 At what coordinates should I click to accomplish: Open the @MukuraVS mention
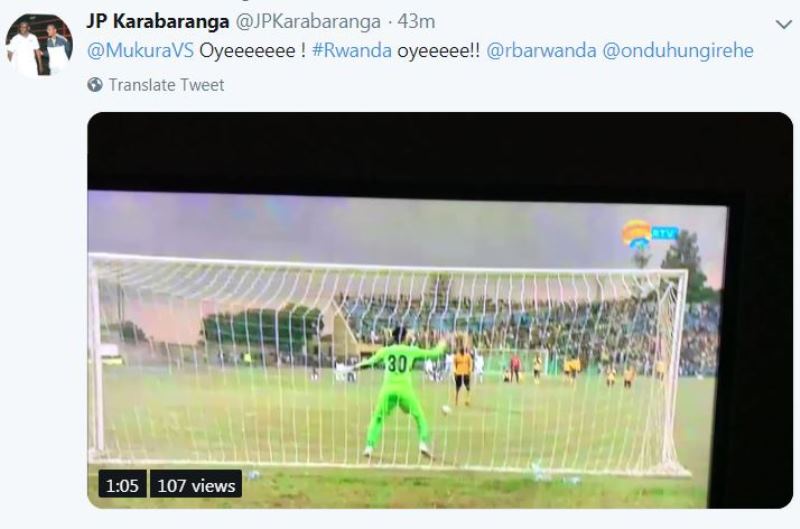[140, 51]
